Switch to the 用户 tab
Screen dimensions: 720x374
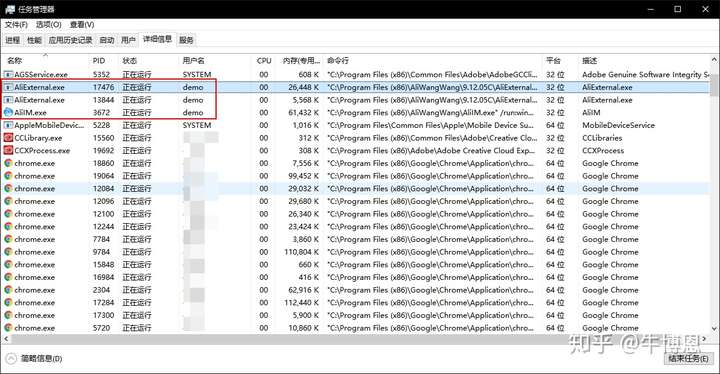pyautogui.click(x=128, y=40)
